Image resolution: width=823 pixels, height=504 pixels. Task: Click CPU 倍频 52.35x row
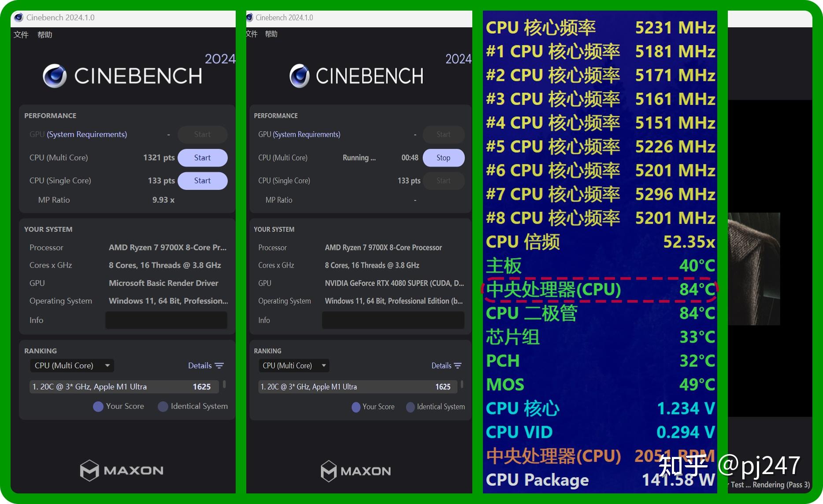tap(600, 241)
